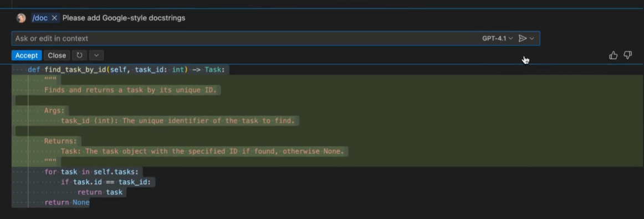This screenshot has height=219, width=644.
Task: Click the /doc slash command chip
Action: [40, 18]
